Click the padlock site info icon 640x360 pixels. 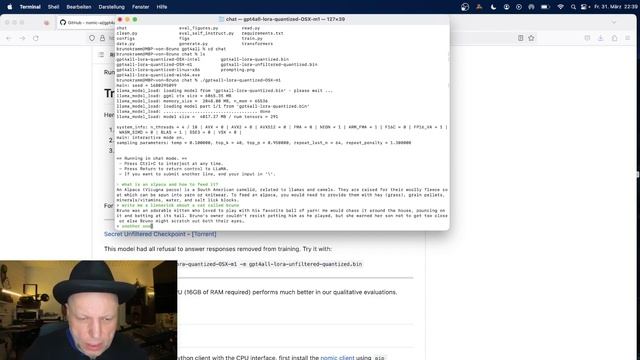102,38
